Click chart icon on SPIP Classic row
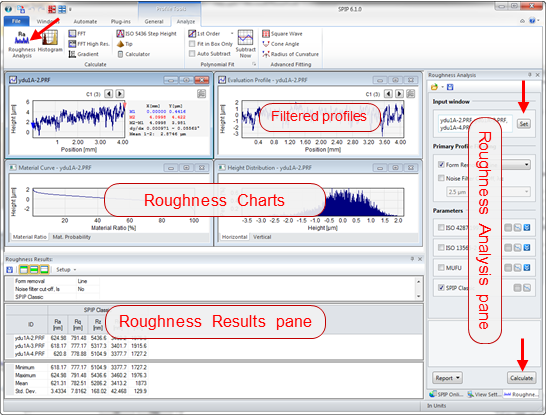 [527, 288]
